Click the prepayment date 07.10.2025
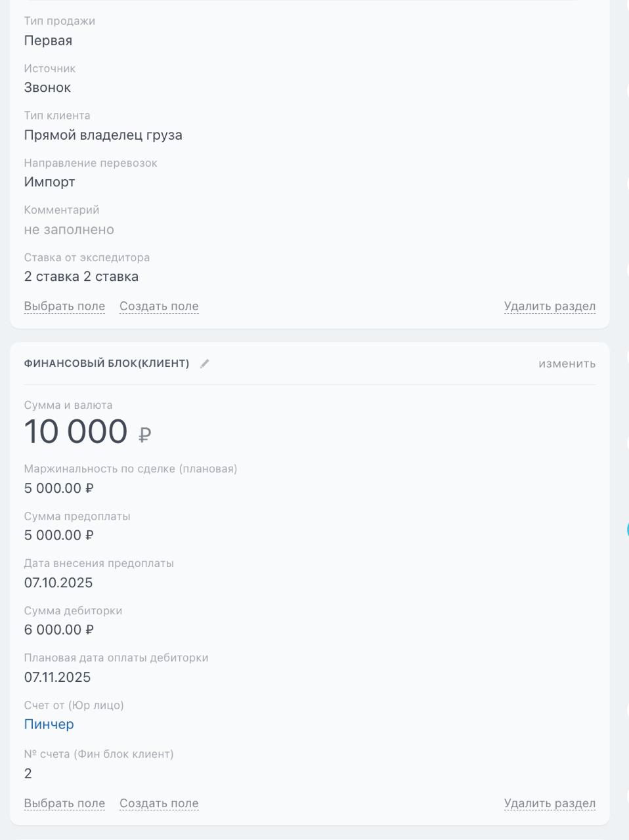Screen dimensions: 629x840 [x=58, y=583]
